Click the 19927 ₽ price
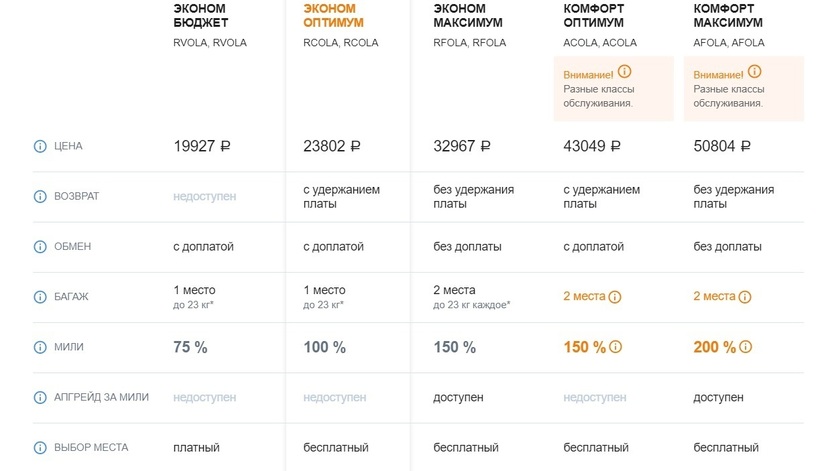Image resolution: width=820 pixels, height=471 pixels. 202,146
